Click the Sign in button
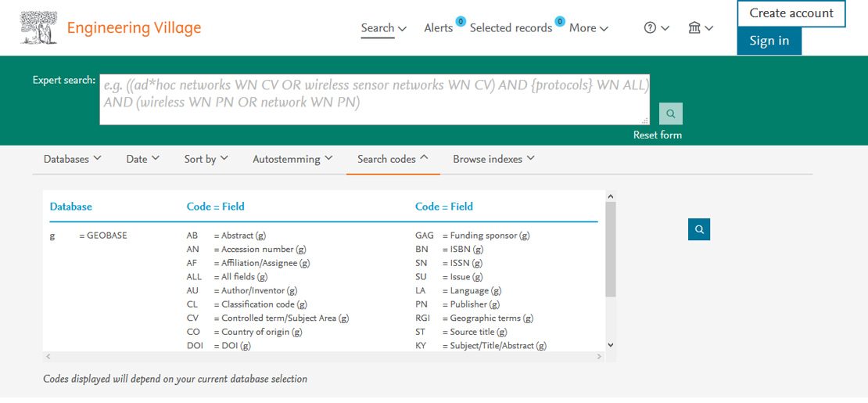Screen dimensions: 868x403 click(x=769, y=41)
